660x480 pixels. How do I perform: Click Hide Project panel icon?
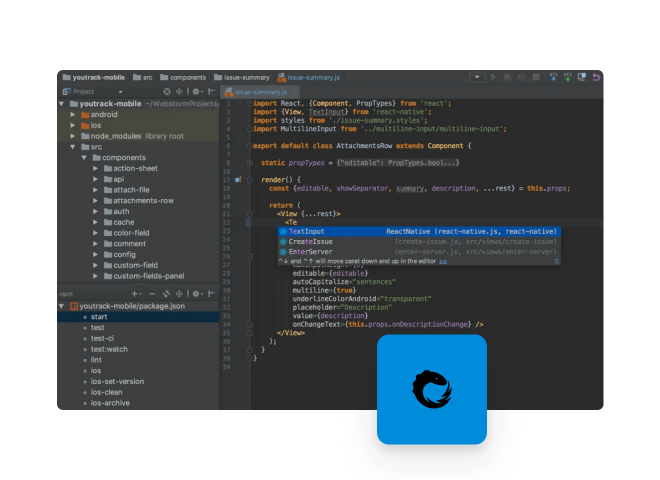(211, 91)
